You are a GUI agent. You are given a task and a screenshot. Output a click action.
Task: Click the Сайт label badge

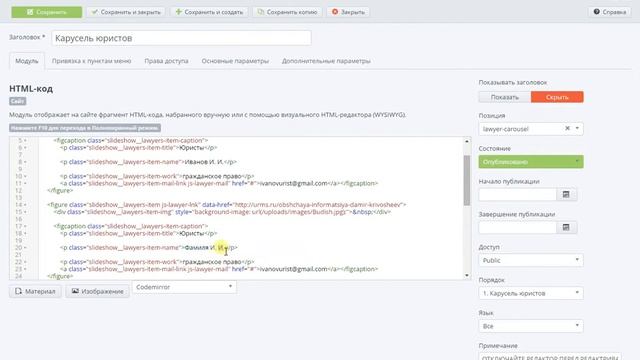(x=18, y=101)
